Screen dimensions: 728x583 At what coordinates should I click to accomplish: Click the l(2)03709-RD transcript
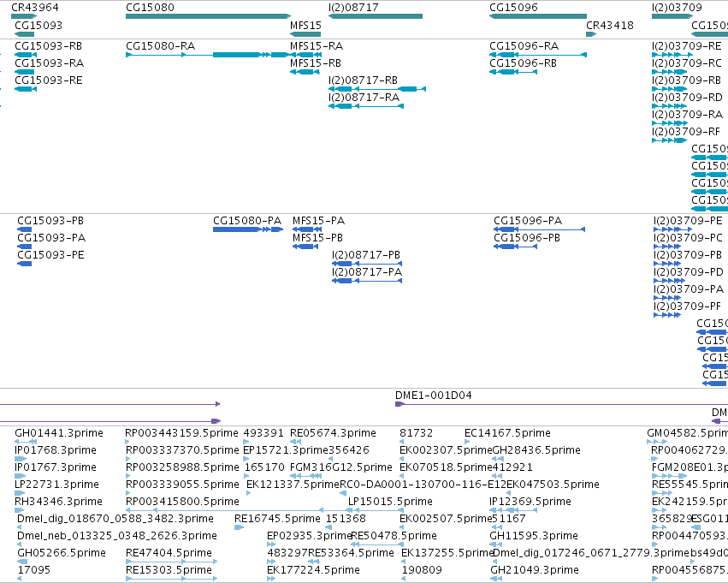point(669,106)
